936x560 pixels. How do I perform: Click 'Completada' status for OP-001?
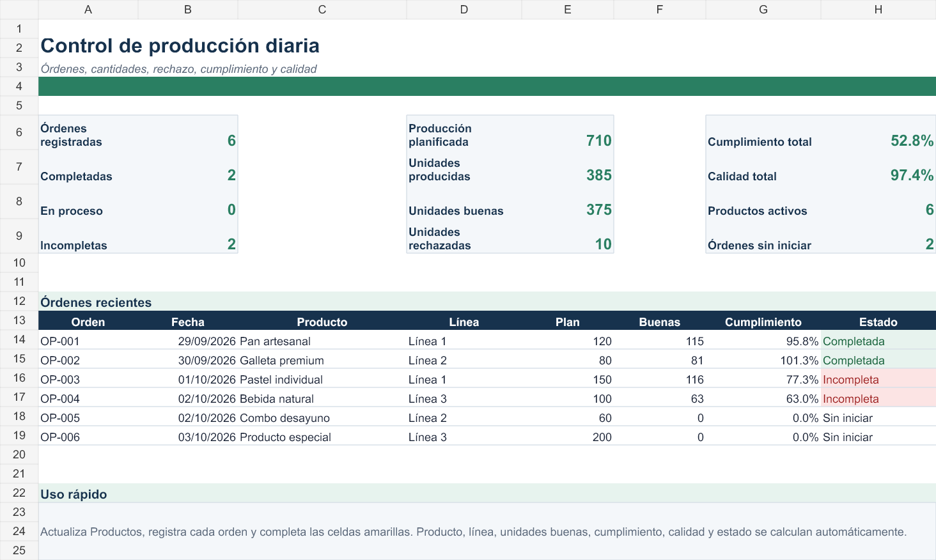pyautogui.click(x=878, y=339)
